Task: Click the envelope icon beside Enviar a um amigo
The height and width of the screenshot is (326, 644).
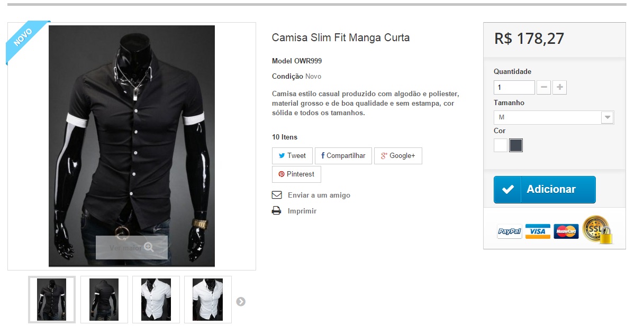Action: [x=276, y=195]
